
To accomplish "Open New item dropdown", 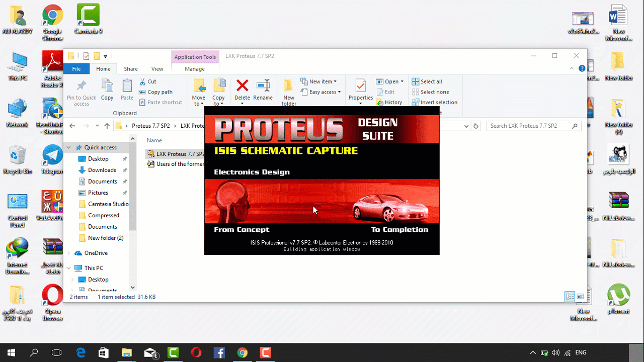I will (318, 81).
